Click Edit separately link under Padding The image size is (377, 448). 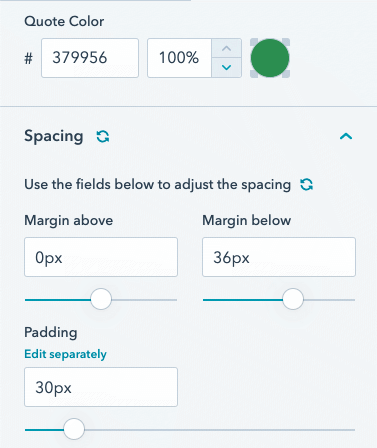pyautogui.click(x=65, y=354)
